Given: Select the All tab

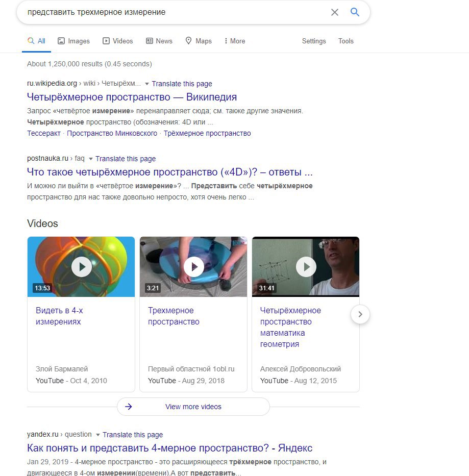Looking at the screenshot, I should click(x=36, y=41).
